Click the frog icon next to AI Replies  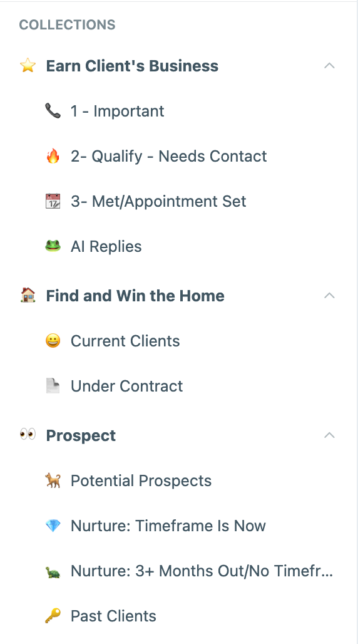[x=53, y=246]
